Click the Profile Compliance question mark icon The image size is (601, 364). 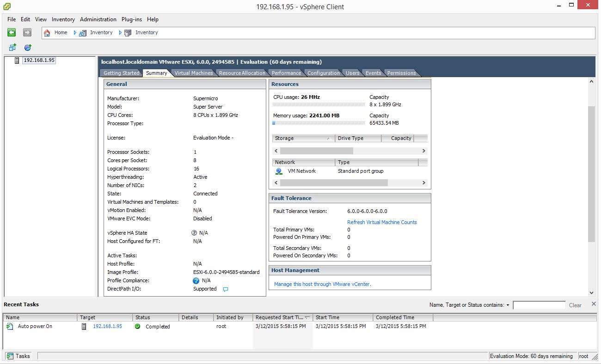click(x=196, y=280)
